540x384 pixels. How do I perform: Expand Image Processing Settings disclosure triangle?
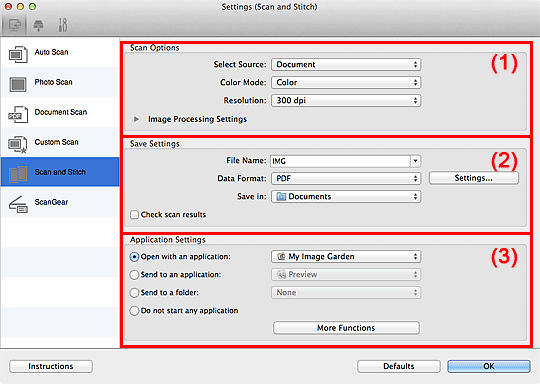(x=137, y=119)
